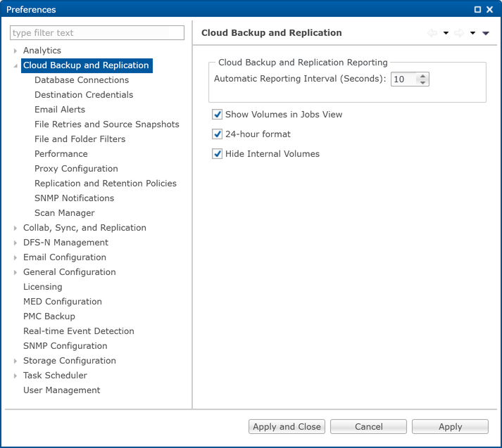Increase the reporting interval with up arrow

[422, 76]
